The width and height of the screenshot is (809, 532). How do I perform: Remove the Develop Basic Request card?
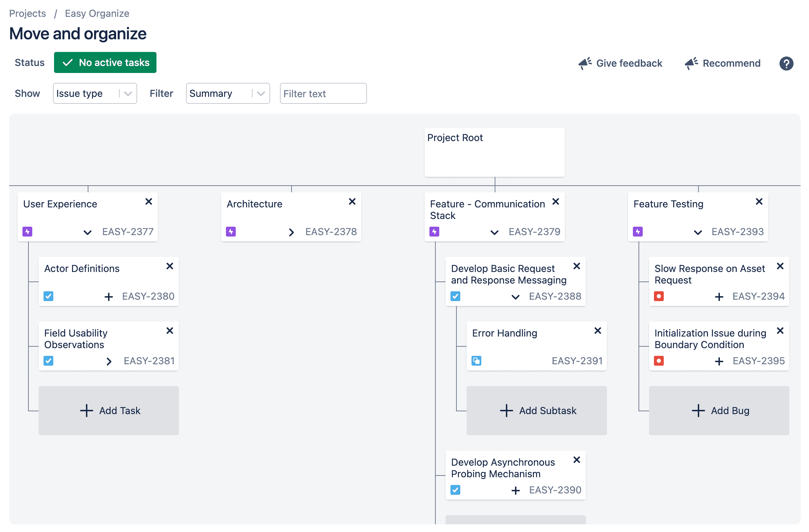(577, 266)
